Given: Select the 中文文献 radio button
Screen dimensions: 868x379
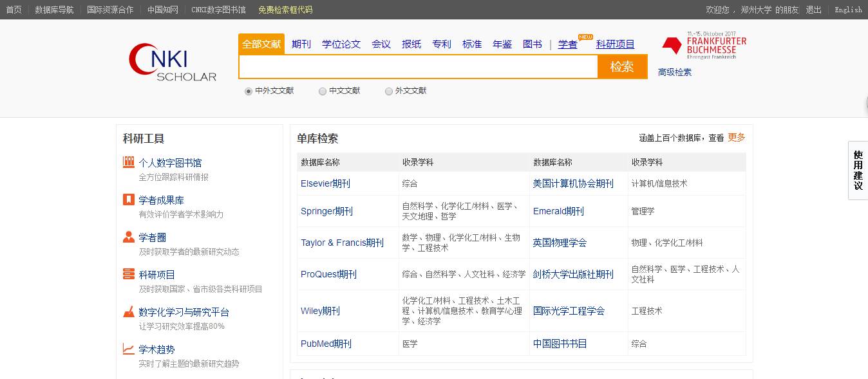Looking at the screenshot, I should 323,91.
